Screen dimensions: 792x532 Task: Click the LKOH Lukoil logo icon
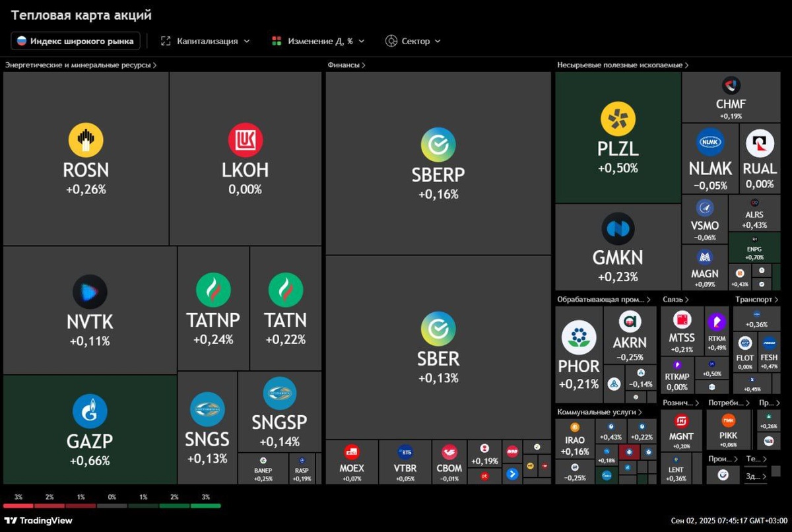point(246,140)
